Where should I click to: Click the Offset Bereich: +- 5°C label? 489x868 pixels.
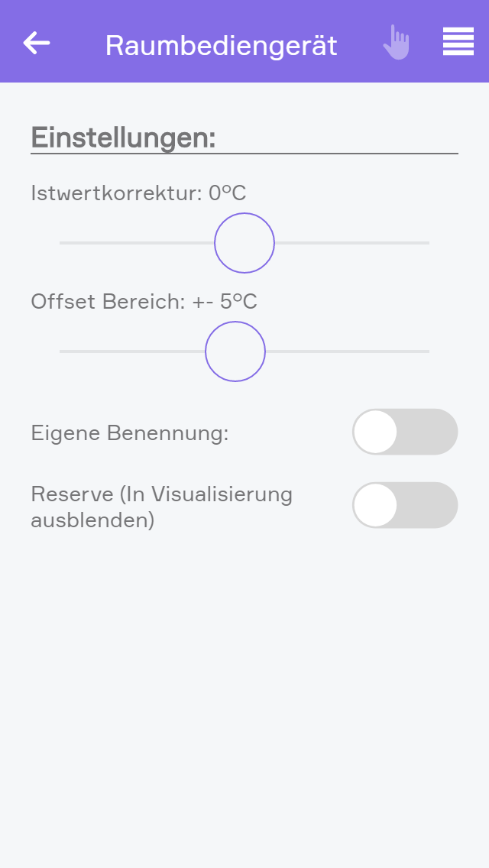(144, 302)
